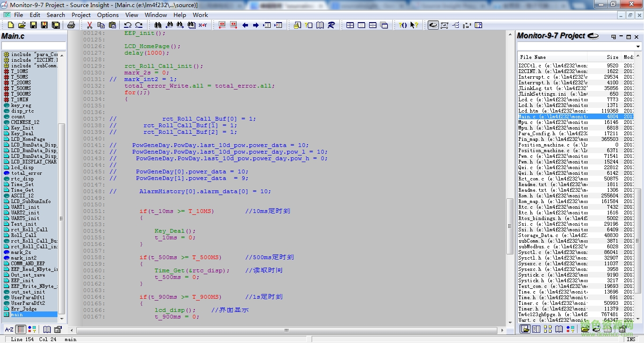Click the horizontal scrollbar of the editor
This screenshot has height=343, width=644.
(283, 330)
